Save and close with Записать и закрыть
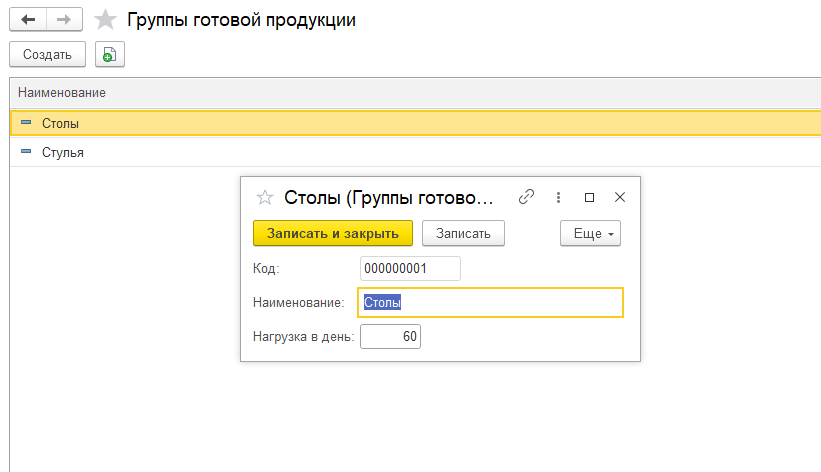Screen dimensions: 821x472 coord(332,233)
